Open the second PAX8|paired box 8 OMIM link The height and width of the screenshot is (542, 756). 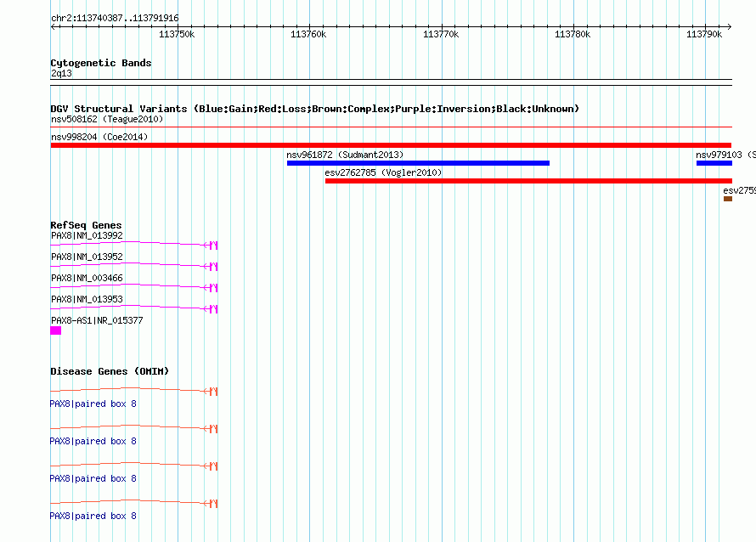(x=93, y=441)
